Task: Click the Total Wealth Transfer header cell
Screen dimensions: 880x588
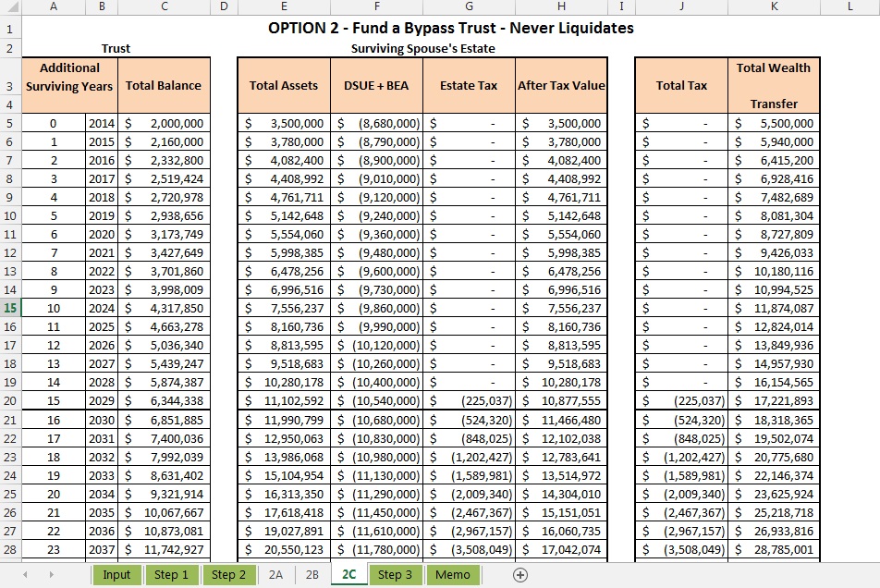Action: point(774,85)
